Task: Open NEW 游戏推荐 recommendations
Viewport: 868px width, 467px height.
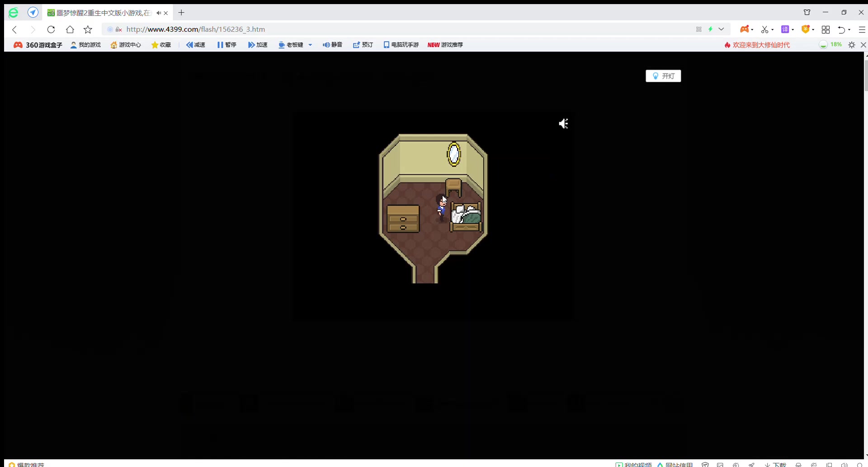Action: (x=445, y=45)
